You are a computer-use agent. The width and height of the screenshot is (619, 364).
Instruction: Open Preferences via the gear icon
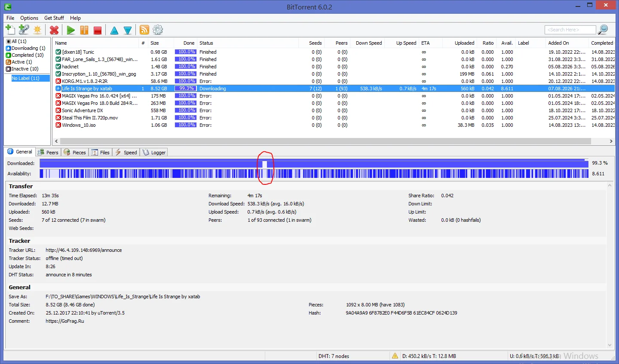(x=158, y=30)
